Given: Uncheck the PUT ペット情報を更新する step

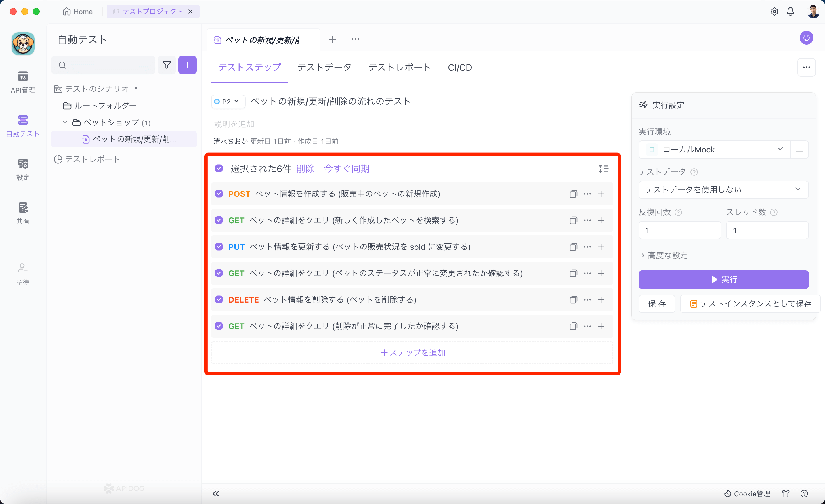Looking at the screenshot, I should [x=219, y=247].
